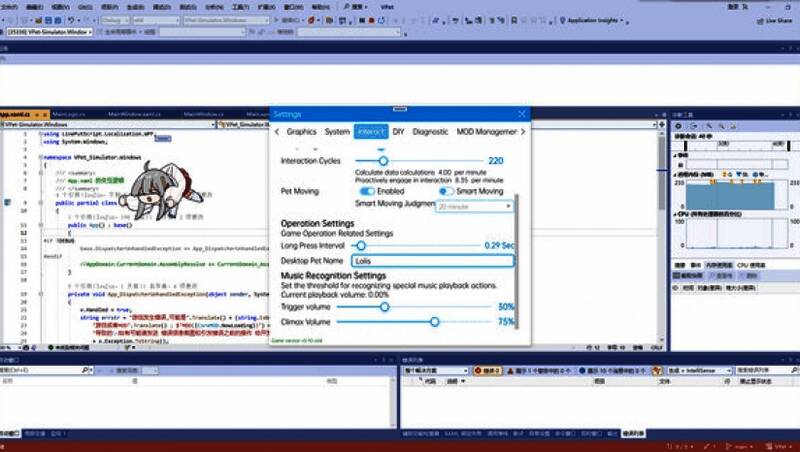Open the Smart Moving Judgment dropdown
The width and height of the screenshot is (800, 452).
[x=474, y=206]
